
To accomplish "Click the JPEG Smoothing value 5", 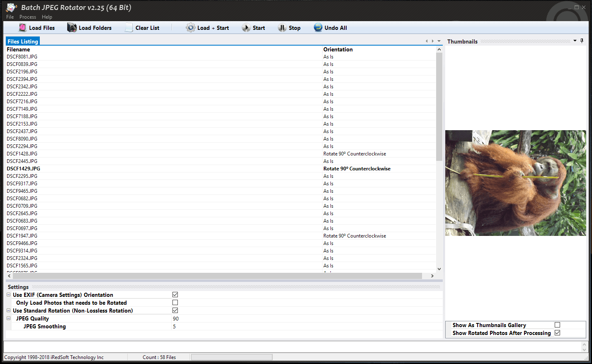I will (x=174, y=327).
